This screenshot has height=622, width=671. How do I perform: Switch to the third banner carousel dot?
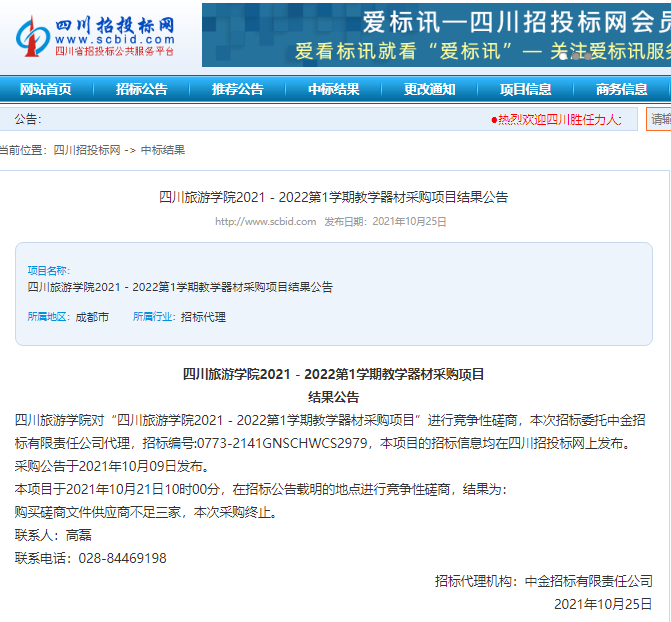point(588,56)
